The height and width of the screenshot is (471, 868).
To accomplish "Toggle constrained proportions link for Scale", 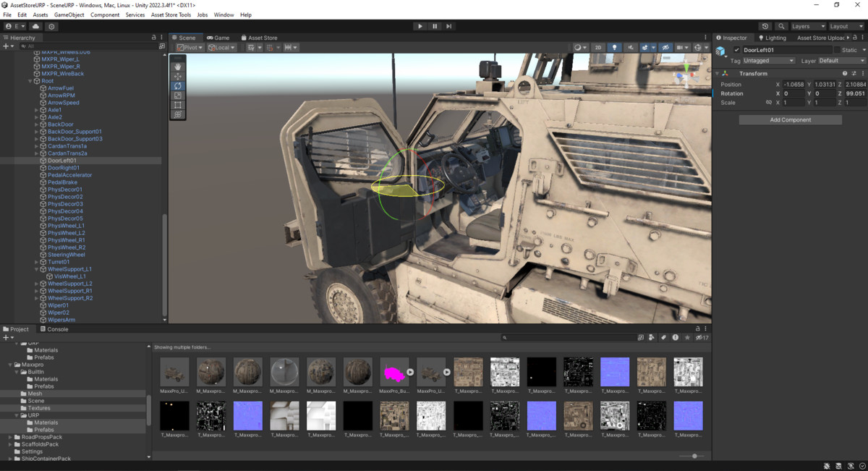I will (x=768, y=103).
